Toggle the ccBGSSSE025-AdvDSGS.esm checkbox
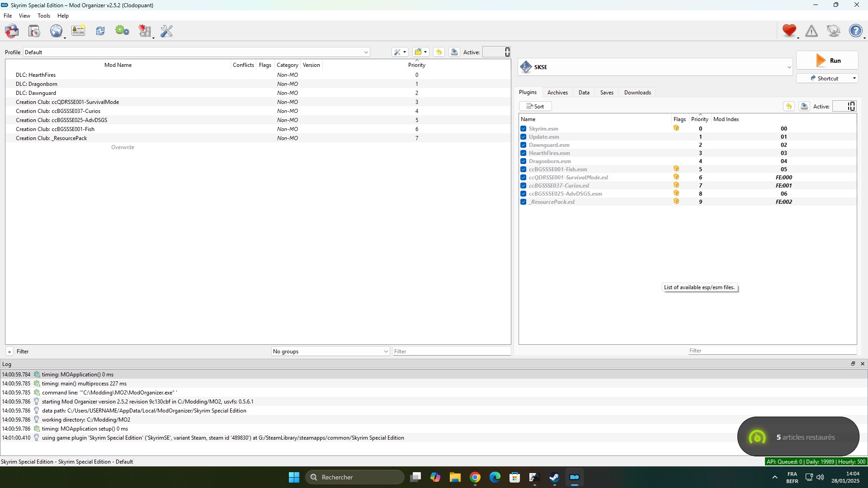Viewport: 868px width, 488px height. [x=524, y=194]
